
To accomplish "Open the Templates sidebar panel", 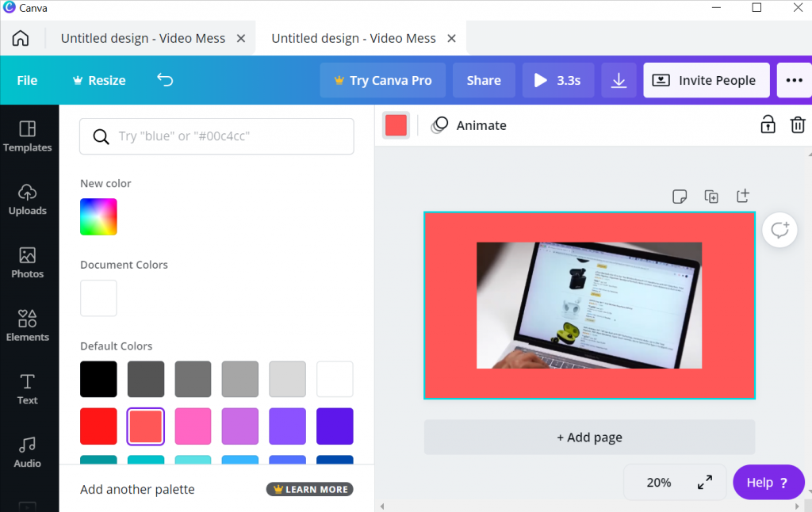I will coord(28,136).
